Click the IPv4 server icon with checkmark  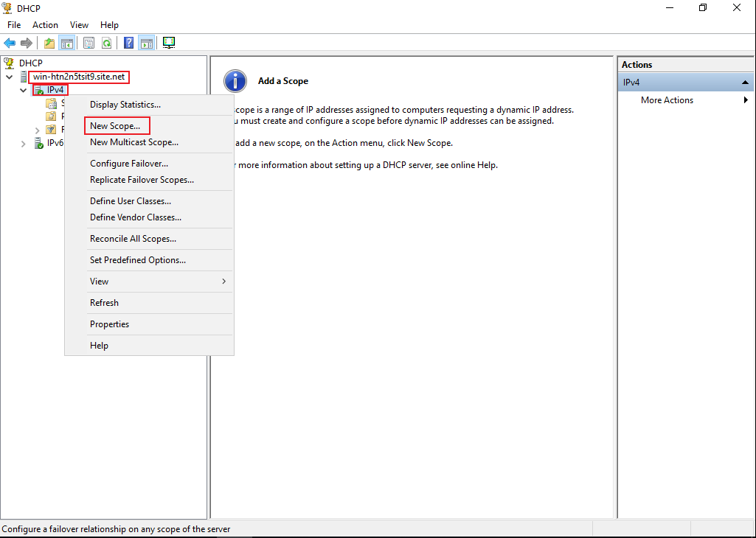point(38,90)
